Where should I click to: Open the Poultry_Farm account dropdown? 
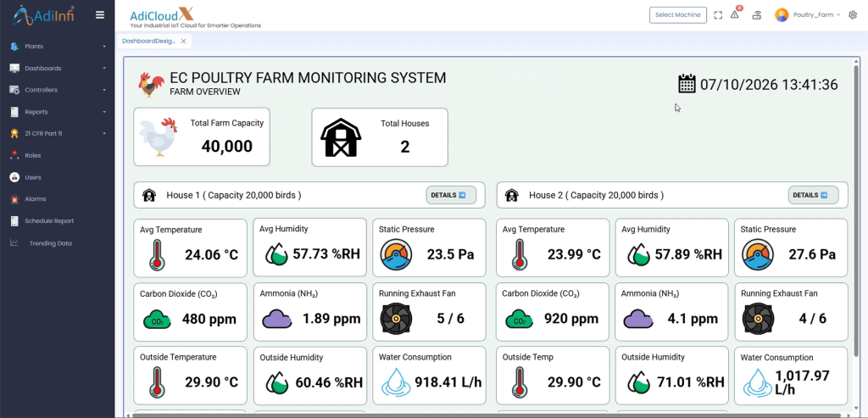pos(817,15)
